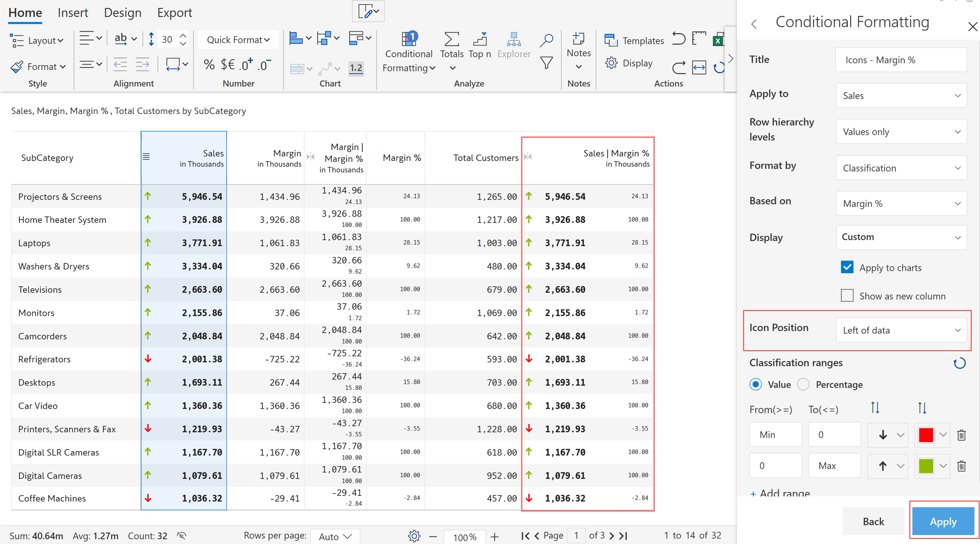
Task: Uncheck Apply to charts checkbox
Action: [847, 267]
